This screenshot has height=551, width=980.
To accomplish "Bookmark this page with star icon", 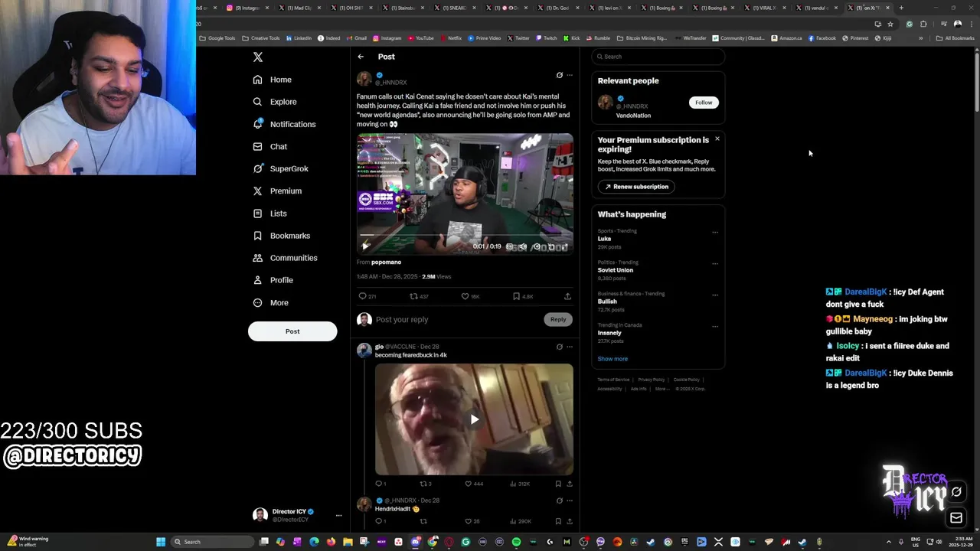I will 890,24.
